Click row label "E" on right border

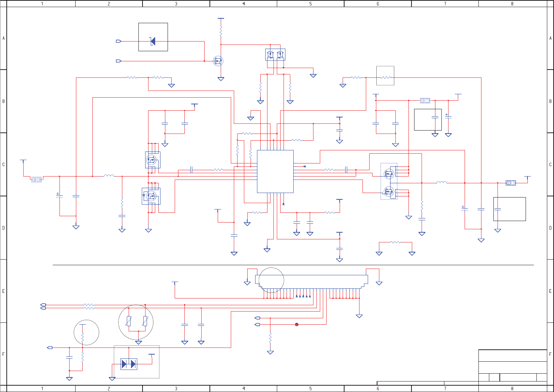click(550, 291)
